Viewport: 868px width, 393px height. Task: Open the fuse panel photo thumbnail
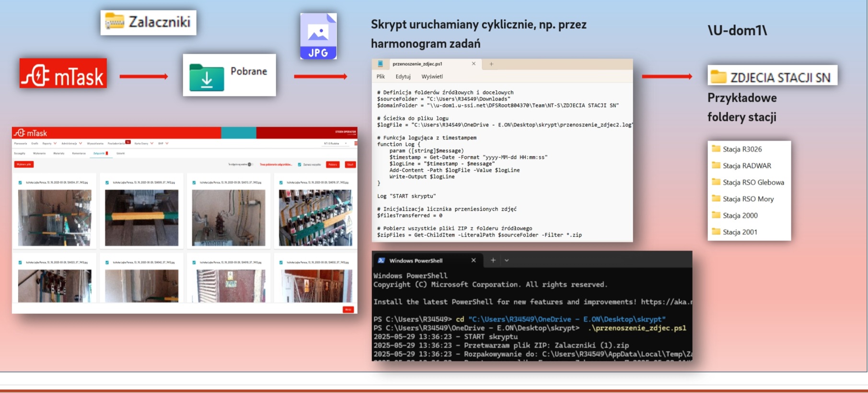pos(315,218)
